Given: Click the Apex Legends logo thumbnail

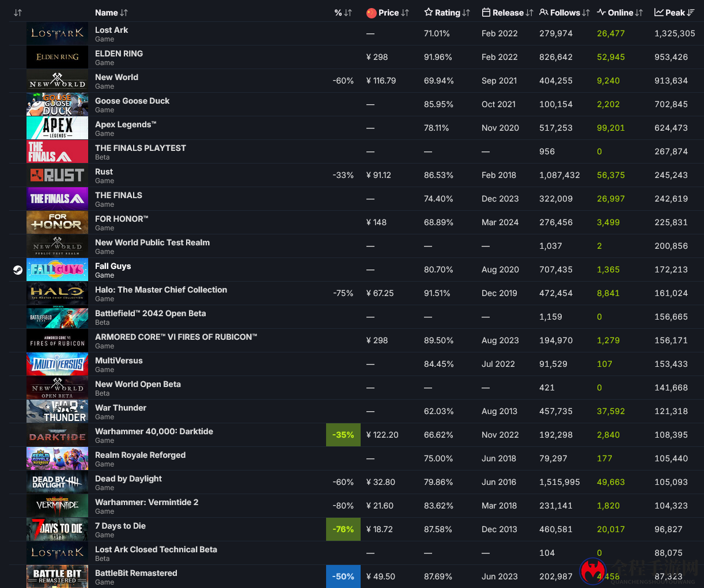Looking at the screenshot, I should [57, 128].
